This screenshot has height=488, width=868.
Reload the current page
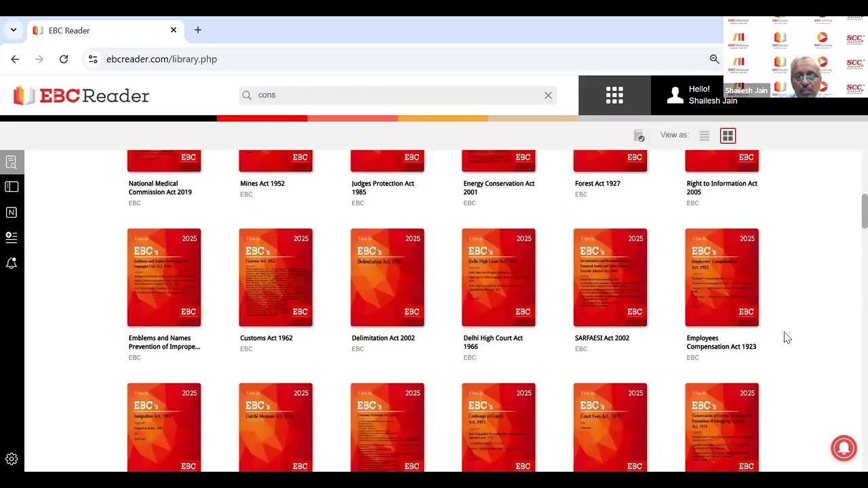click(x=64, y=59)
